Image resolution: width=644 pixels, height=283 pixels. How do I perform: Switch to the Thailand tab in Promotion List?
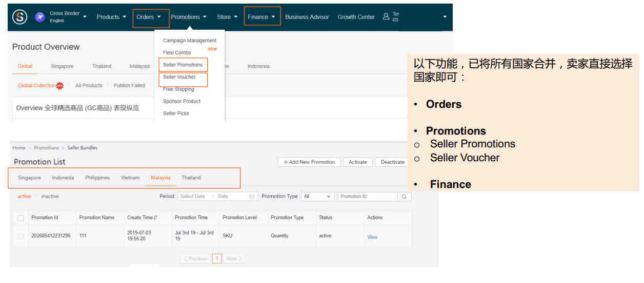pyautogui.click(x=191, y=178)
